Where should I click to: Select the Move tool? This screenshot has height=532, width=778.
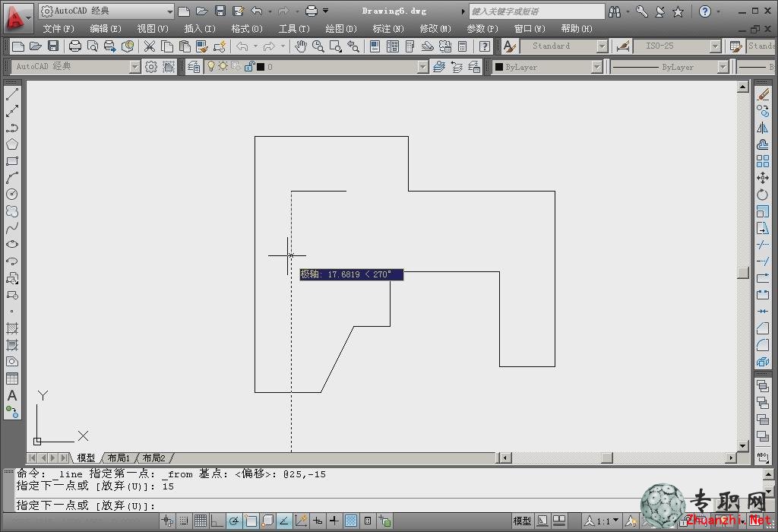point(763,178)
